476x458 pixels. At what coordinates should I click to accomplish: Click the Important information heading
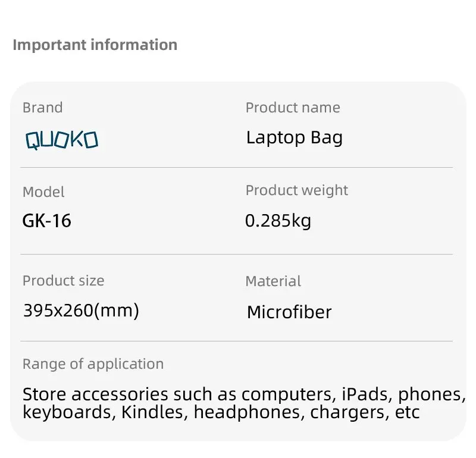[x=95, y=45]
